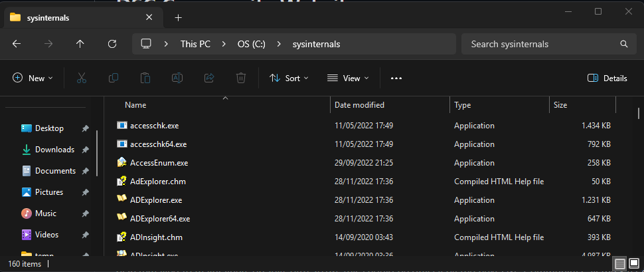Expand the chevron after OS (C:)
This screenshot has height=272, width=644.
pos(279,44)
